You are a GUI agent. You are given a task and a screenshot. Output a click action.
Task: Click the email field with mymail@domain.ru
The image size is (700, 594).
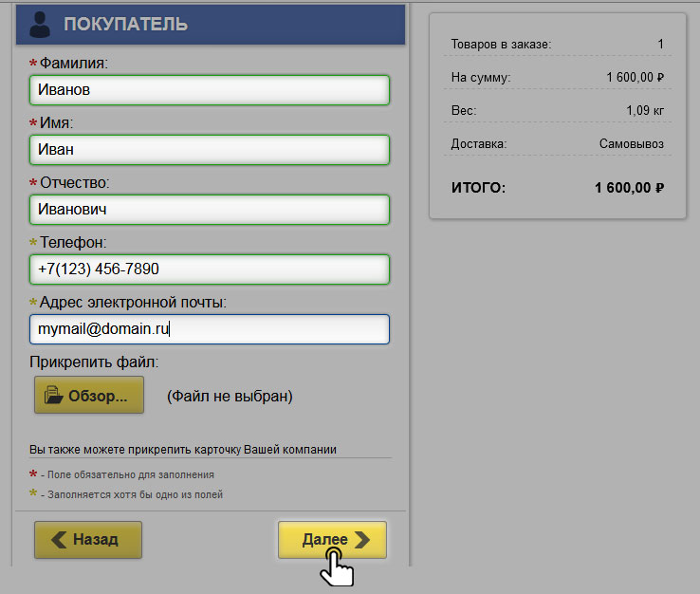210,329
